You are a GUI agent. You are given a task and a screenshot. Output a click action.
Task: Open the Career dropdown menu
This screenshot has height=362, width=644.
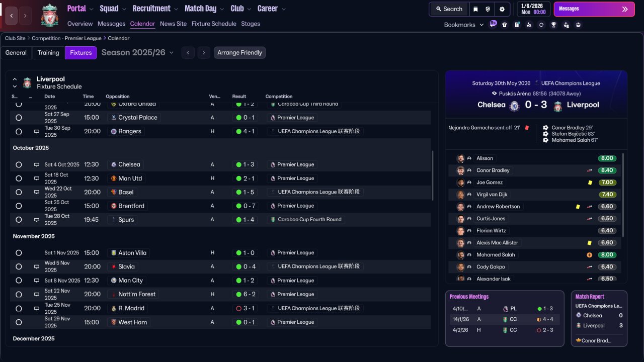point(272,9)
